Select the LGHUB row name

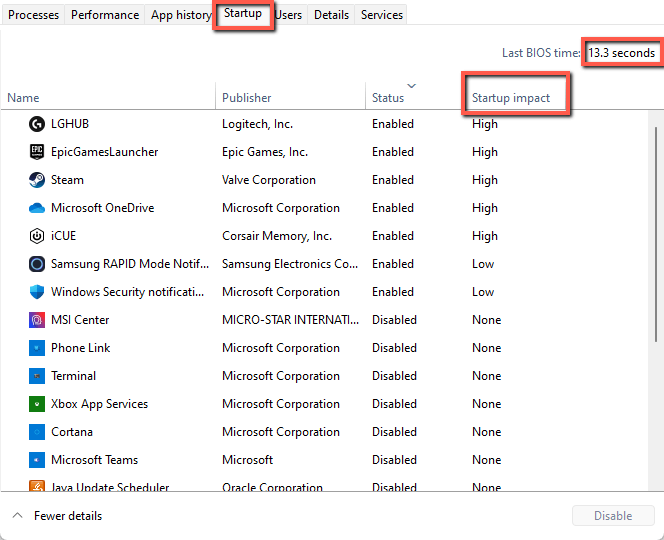[70, 124]
